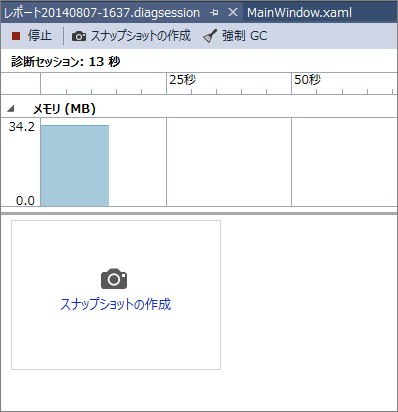Collapse the メモリ (MB) graph section

pos(11,108)
